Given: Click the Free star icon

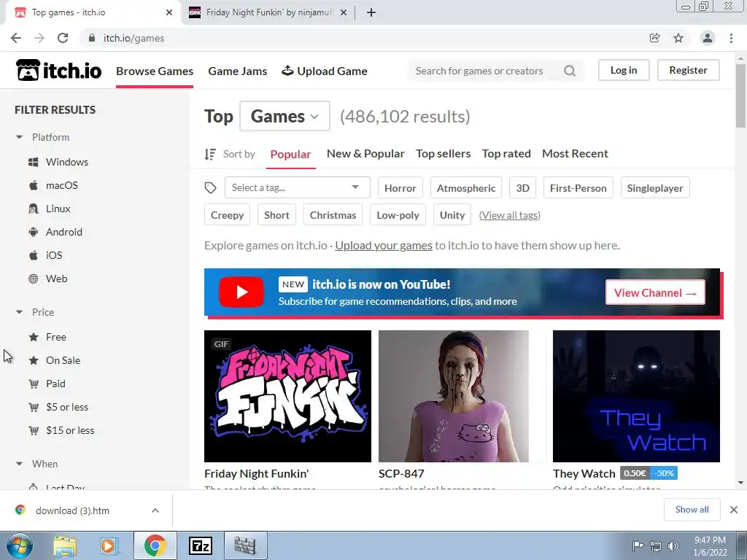Looking at the screenshot, I should (x=34, y=337).
